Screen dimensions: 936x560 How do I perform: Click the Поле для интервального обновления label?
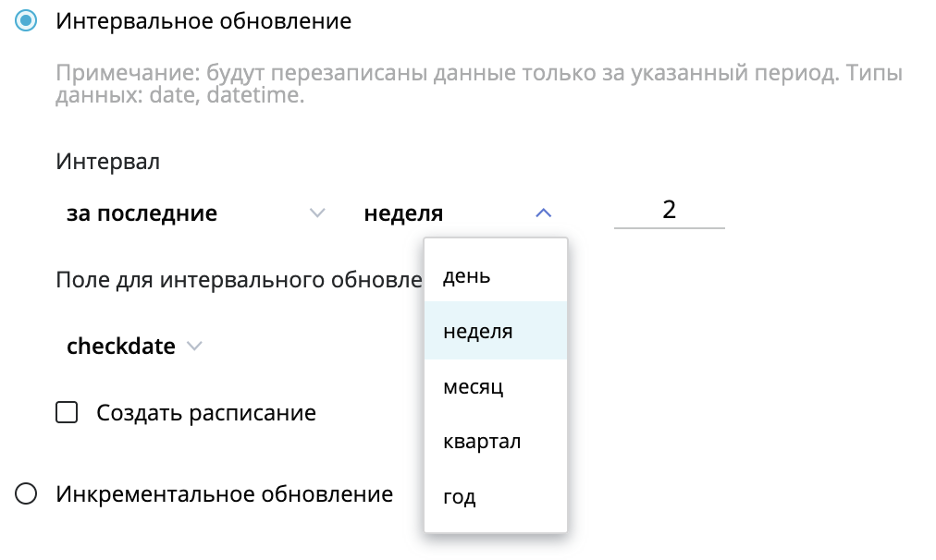click(x=240, y=280)
